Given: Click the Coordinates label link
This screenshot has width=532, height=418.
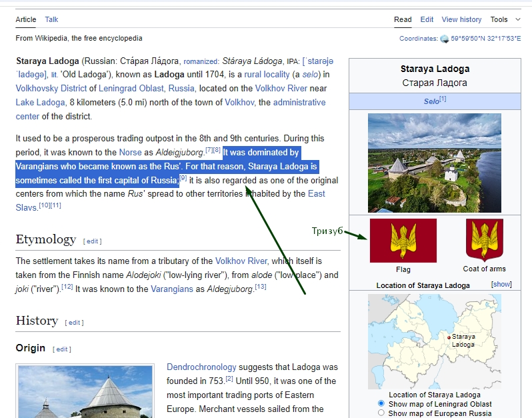Looking at the screenshot, I should (x=419, y=39).
